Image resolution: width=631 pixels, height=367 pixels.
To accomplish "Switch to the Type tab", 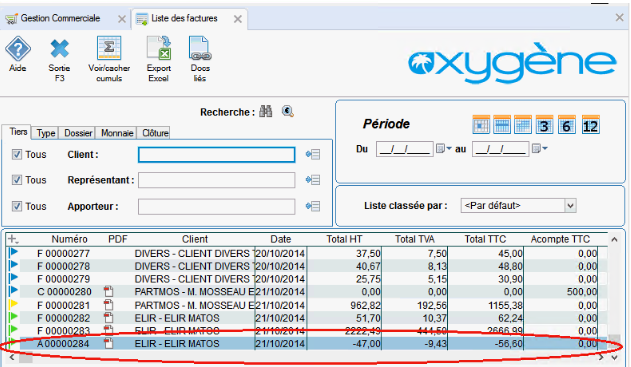I will (x=46, y=133).
